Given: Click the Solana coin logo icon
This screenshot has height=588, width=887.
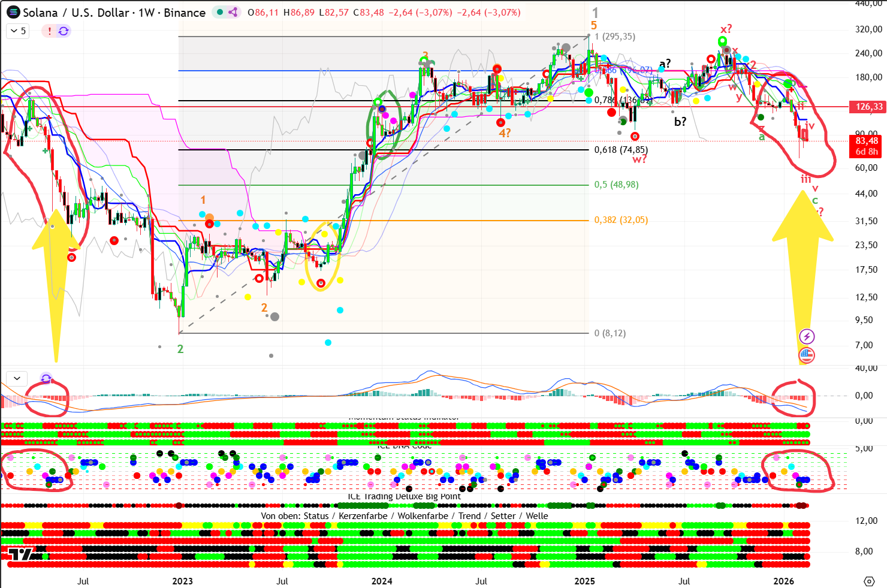Looking at the screenshot, I should click(x=13, y=12).
